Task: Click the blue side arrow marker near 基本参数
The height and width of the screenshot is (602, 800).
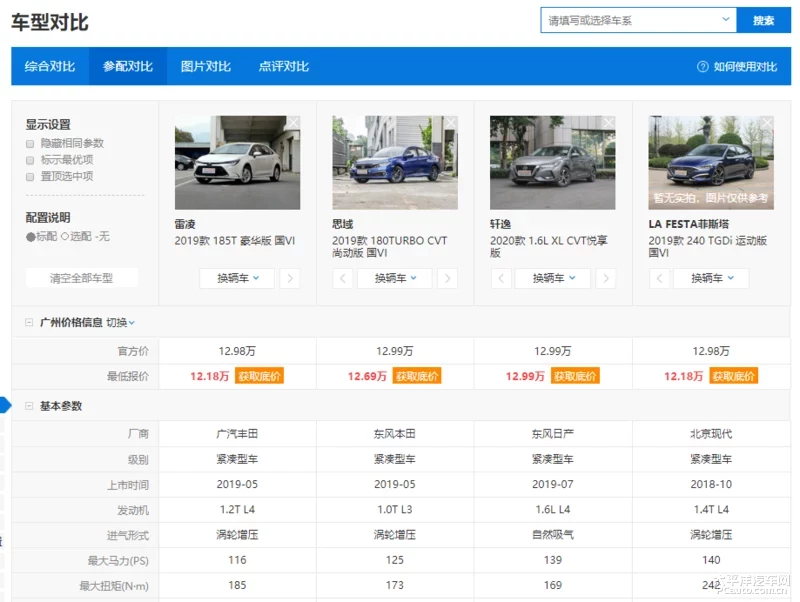Action: 5,405
